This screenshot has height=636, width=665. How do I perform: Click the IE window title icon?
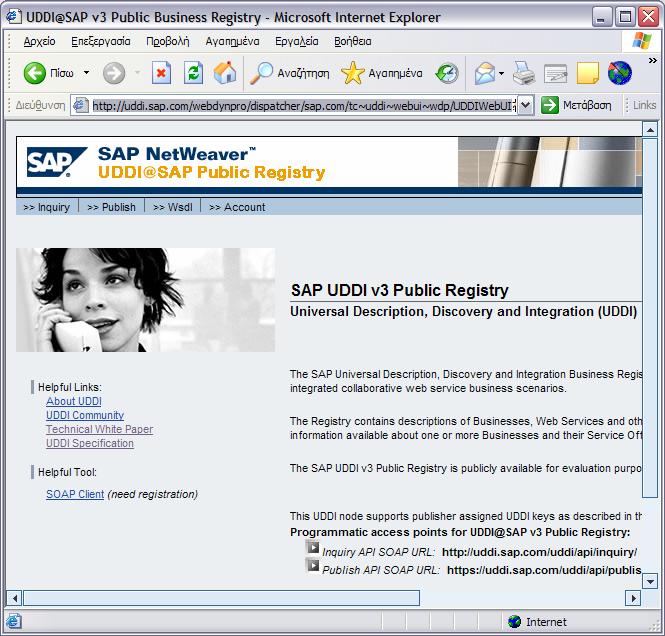13,17
